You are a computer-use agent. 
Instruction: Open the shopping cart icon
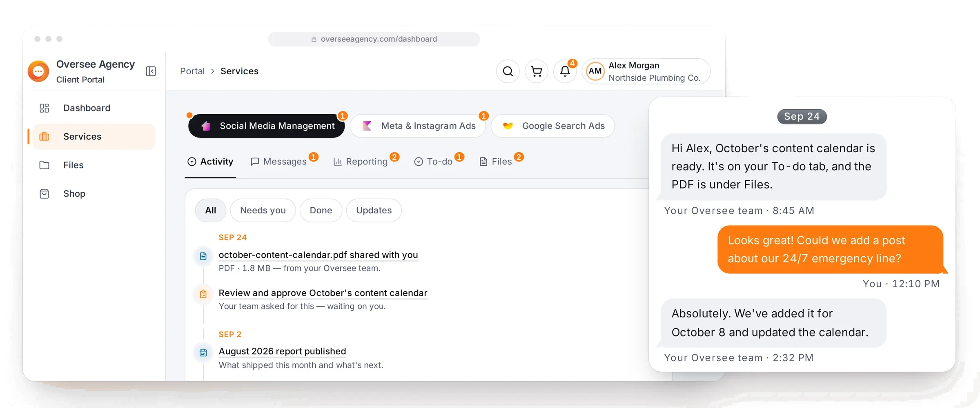(536, 71)
